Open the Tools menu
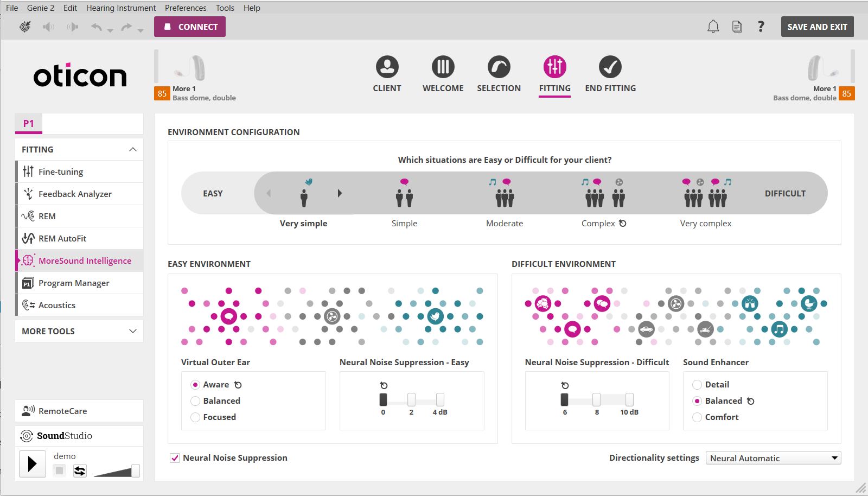 point(225,8)
